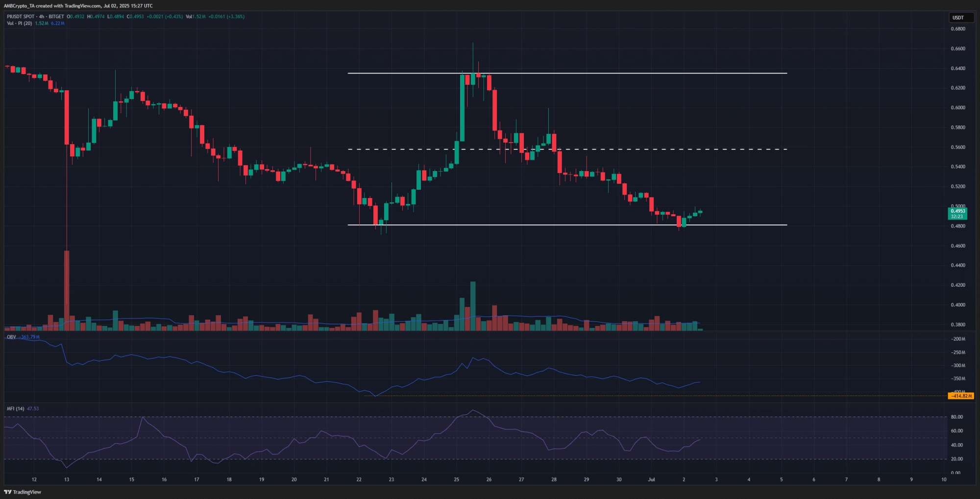Click the tallest green volume bar near the 25th
The width and height of the screenshot is (980, 499).
(x=473, y=306)
